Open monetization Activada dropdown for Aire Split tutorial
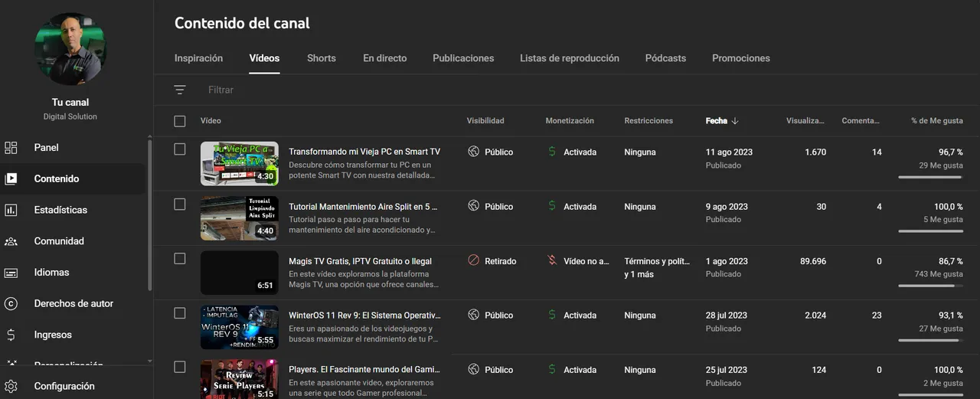Viewport: 980px width, 399px height. (580, 206)
